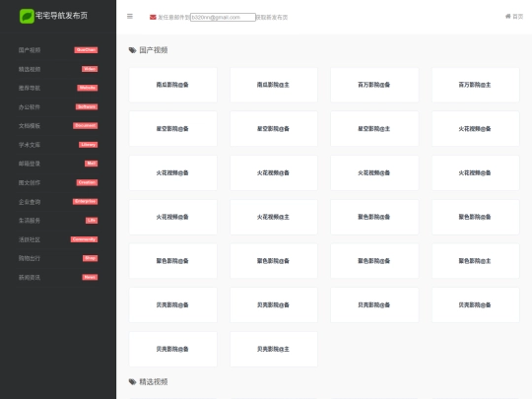Open 企业查询 Enterprise sidebar item
This screenshot has height=399, width=532.
coord(58,202)
